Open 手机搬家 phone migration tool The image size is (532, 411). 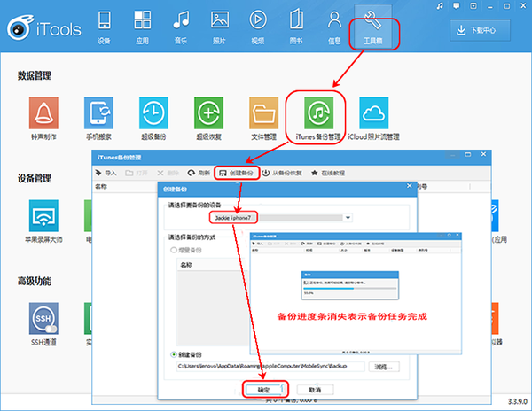coord(98,119)
